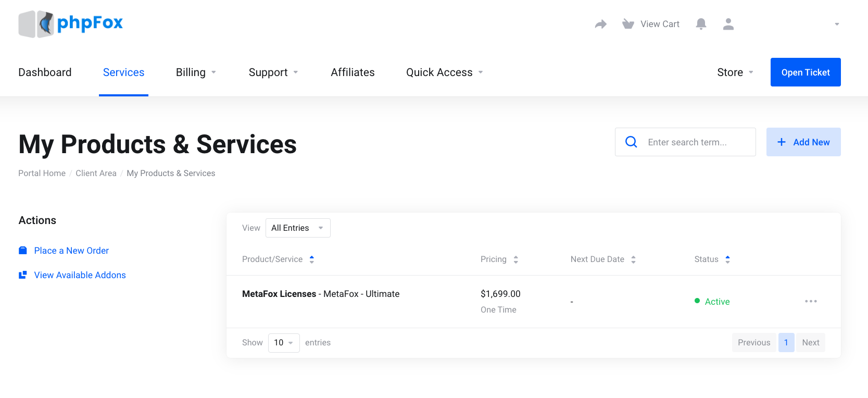The width and height of the screenshot is (868, 398).
Task: Click the Next pagination button
Action: 811,343
